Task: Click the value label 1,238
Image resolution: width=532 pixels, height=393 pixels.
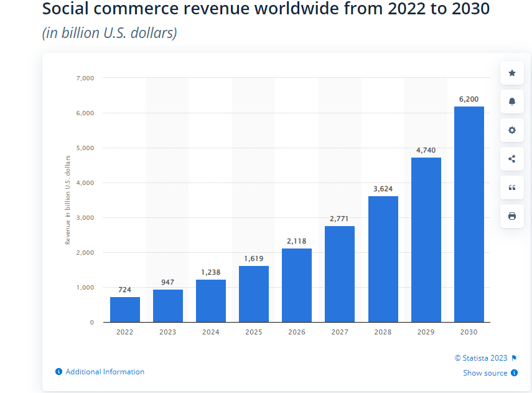Action: tap(211, 272)
